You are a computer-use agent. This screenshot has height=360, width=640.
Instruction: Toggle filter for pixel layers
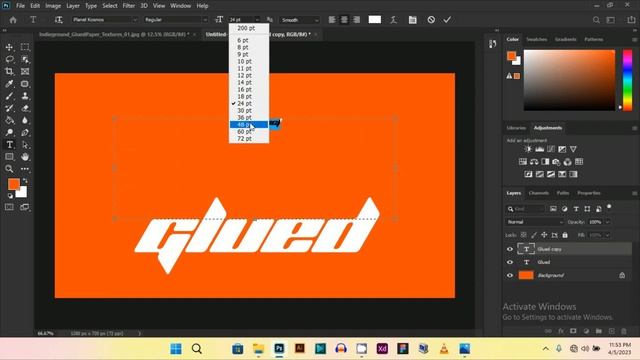point(553,209)
